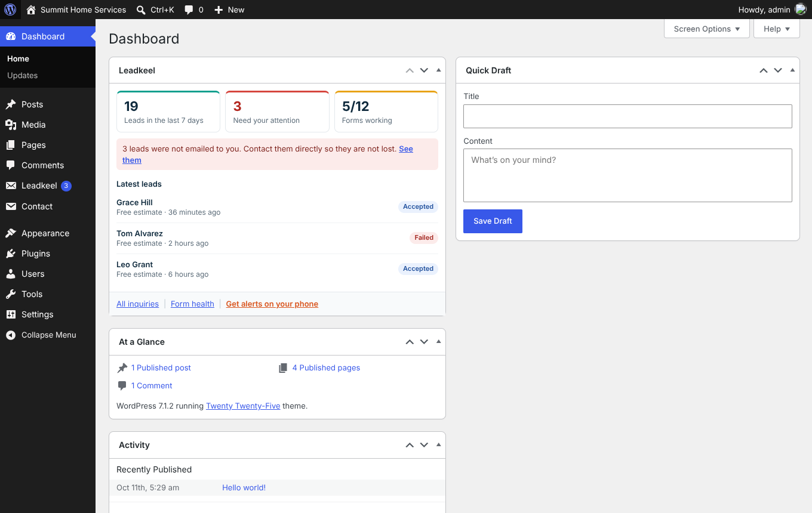Screen dimensions: 812x513
Task: Click the Plugins plug icon
Action: coord(11,254)
